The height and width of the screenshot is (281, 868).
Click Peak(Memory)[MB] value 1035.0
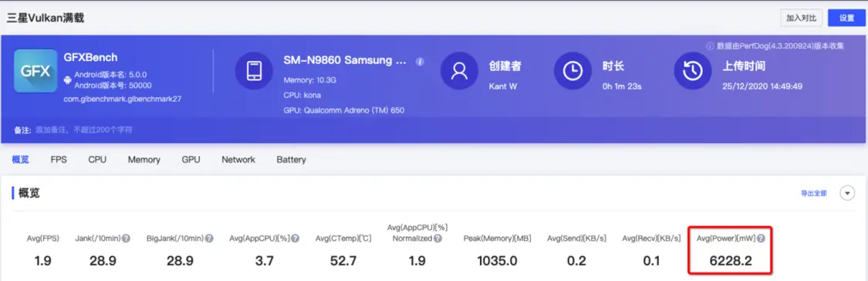pyautogui.click(x=497, y=261)
